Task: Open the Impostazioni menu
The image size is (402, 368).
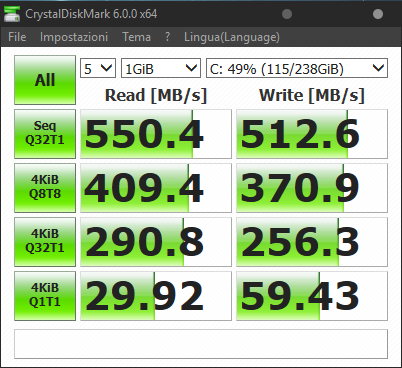Action: tap(74, 37)
